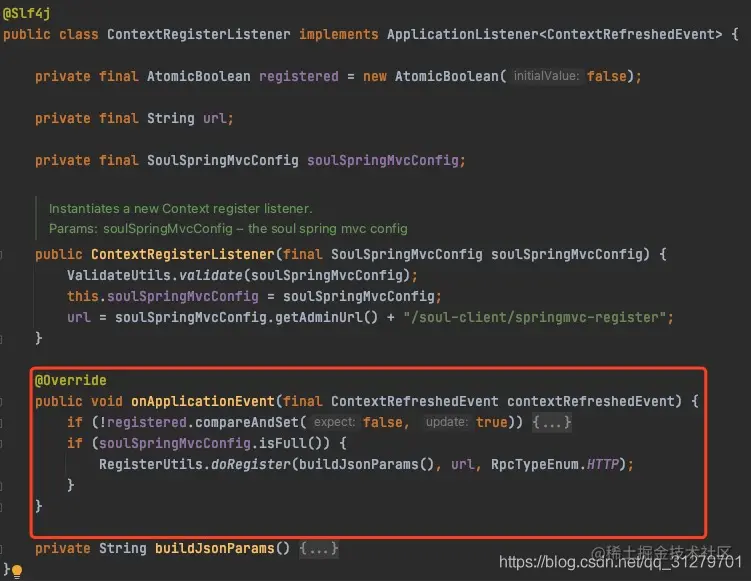Click the italic HTTP enum constant
Viewport: 751px width, 581px height.
tap(603, 465)
